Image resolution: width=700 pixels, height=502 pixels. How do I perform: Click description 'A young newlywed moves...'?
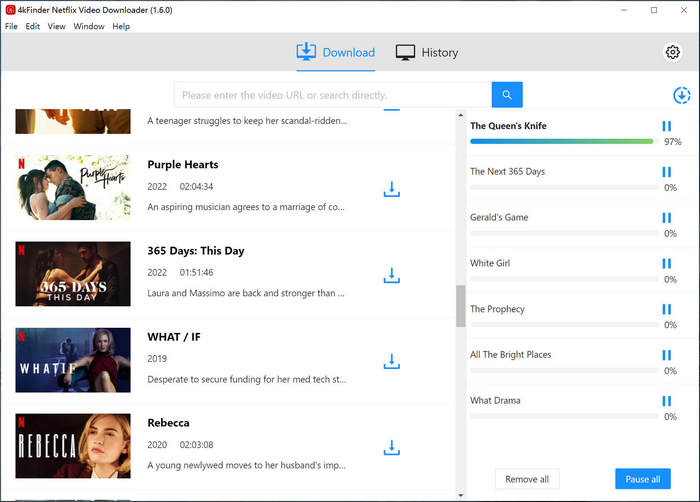pyautogui.click(x=246, y=465)
